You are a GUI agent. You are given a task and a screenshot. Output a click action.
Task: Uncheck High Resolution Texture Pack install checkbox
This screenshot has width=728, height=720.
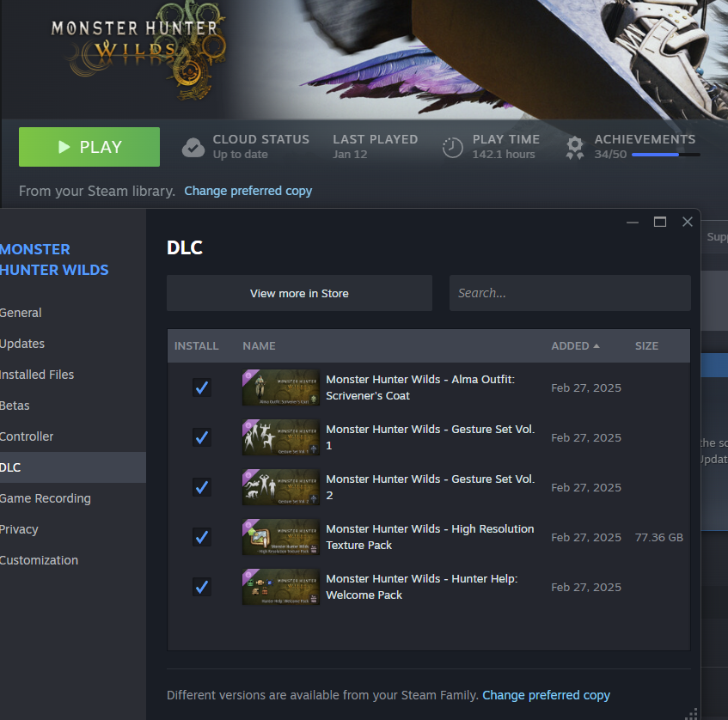202,537
